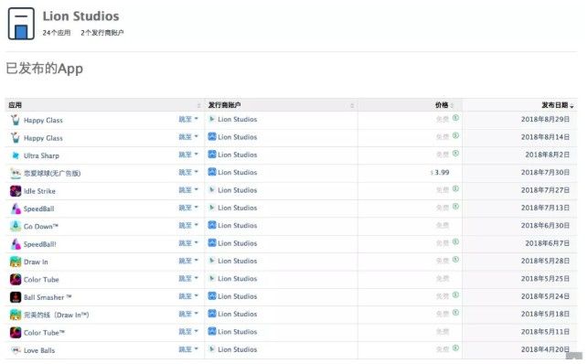Click the 恋爱球球(无广告版) app icon
588x364 pixels.
(x=16, y=173)
